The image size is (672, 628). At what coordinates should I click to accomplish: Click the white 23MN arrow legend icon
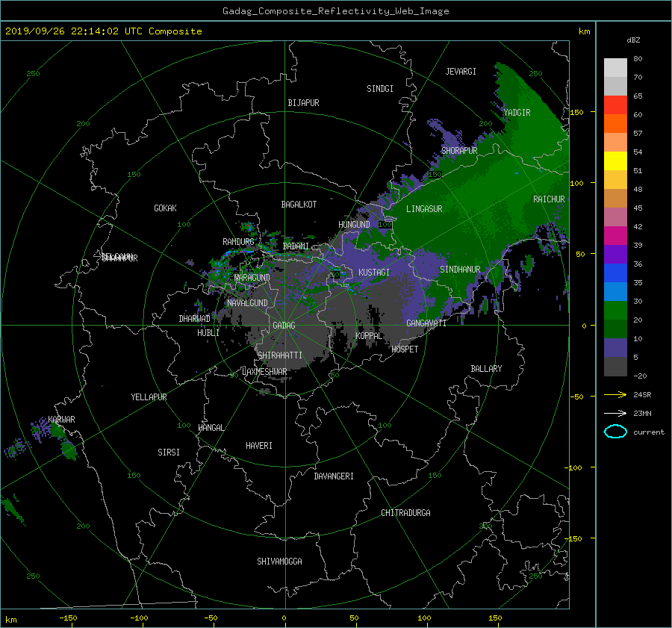pos(615,413)
